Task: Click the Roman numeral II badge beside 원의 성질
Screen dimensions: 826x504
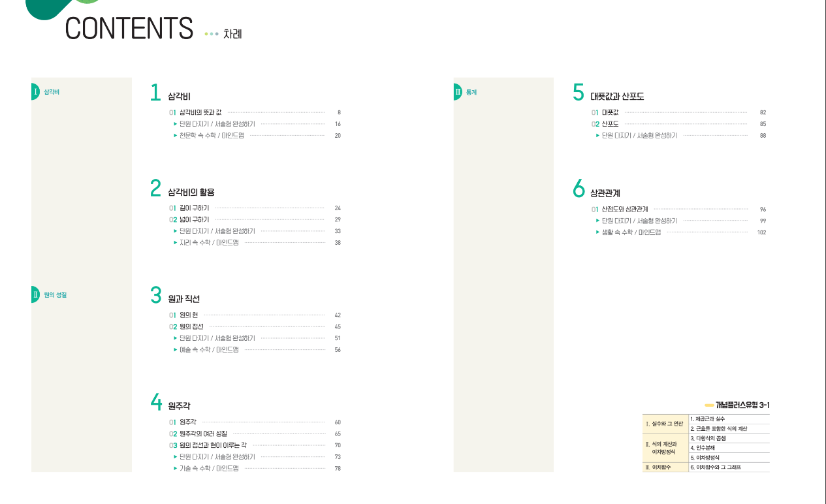Action: [35, 295]
